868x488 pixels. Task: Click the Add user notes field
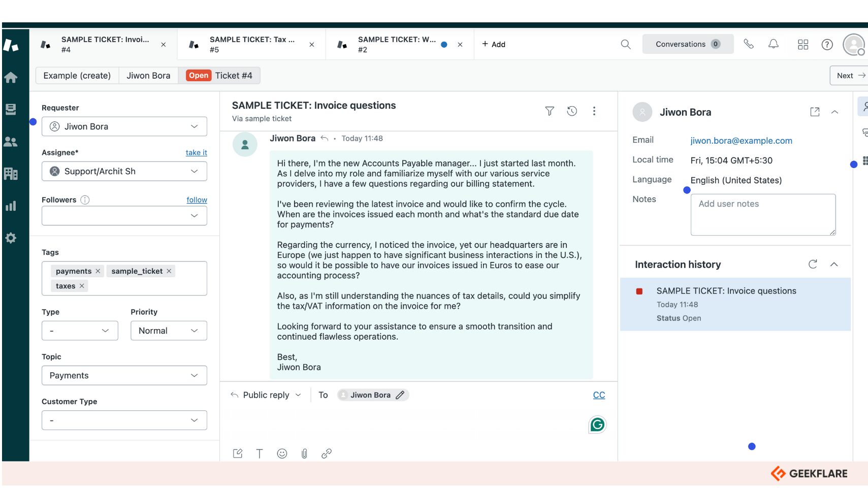tap(763, 214)
